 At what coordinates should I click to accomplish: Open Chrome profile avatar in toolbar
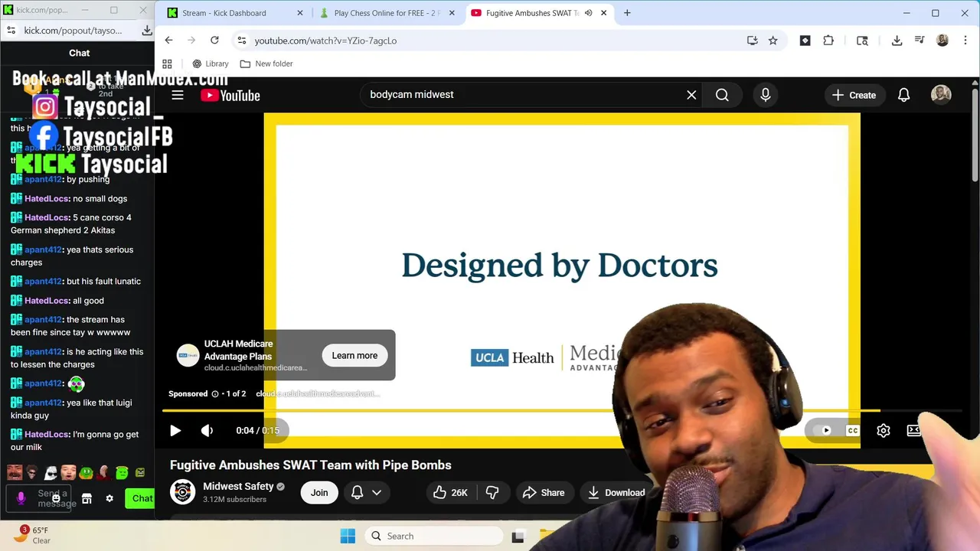tap(942, 41)
